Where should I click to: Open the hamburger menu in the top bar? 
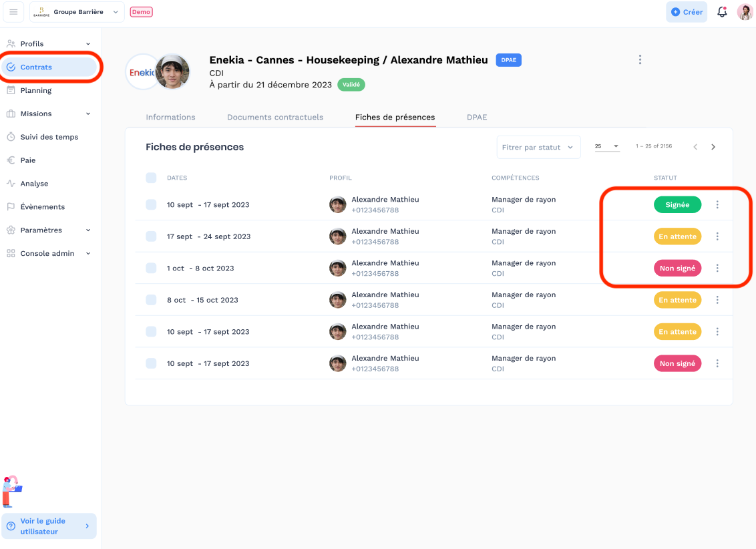coord(13,12)
